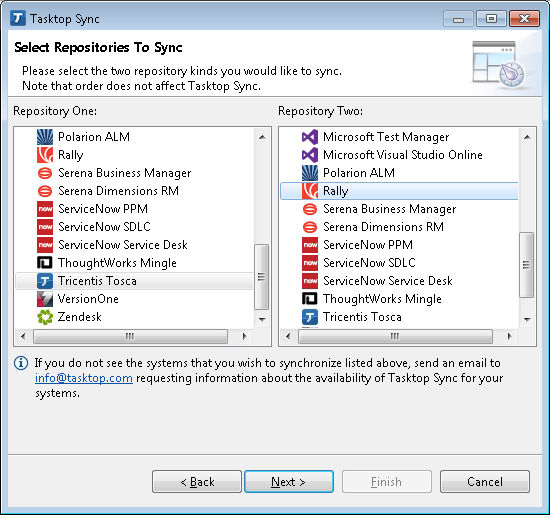This screenshot has height=519, width=550.
Task: Click Repository One horizontal scroll right arrow
Action: click(x=244, y=337)
